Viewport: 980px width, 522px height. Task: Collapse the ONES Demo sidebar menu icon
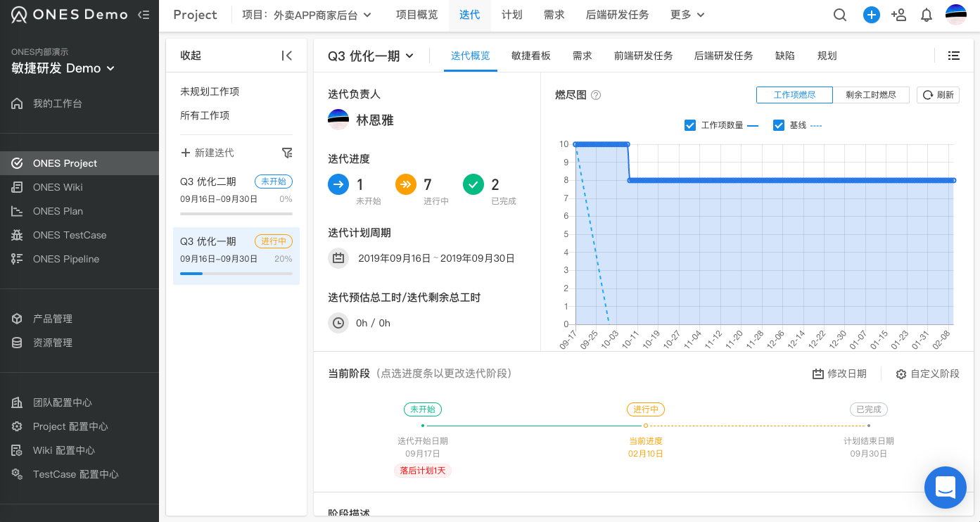pyautogui.click(x=144, y=15)
